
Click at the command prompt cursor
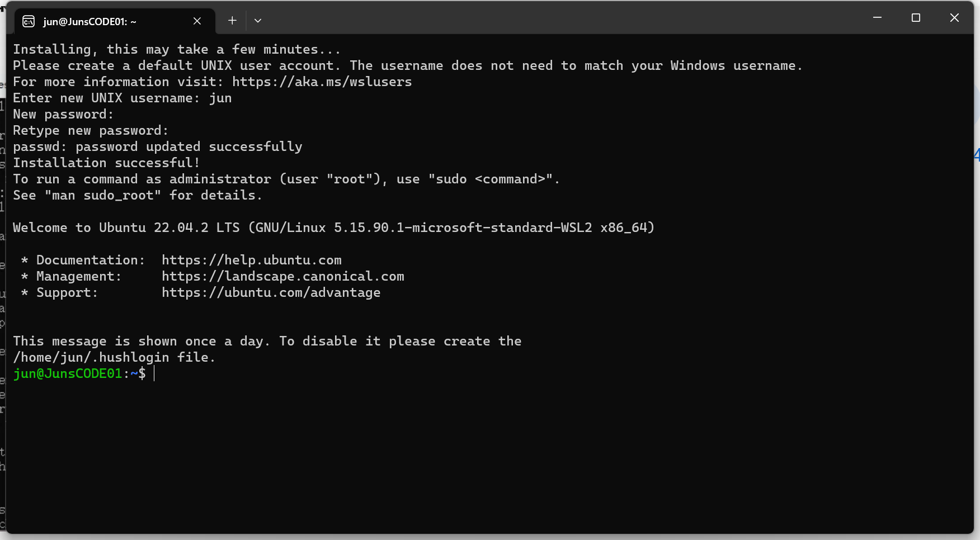tap(154, 373)
